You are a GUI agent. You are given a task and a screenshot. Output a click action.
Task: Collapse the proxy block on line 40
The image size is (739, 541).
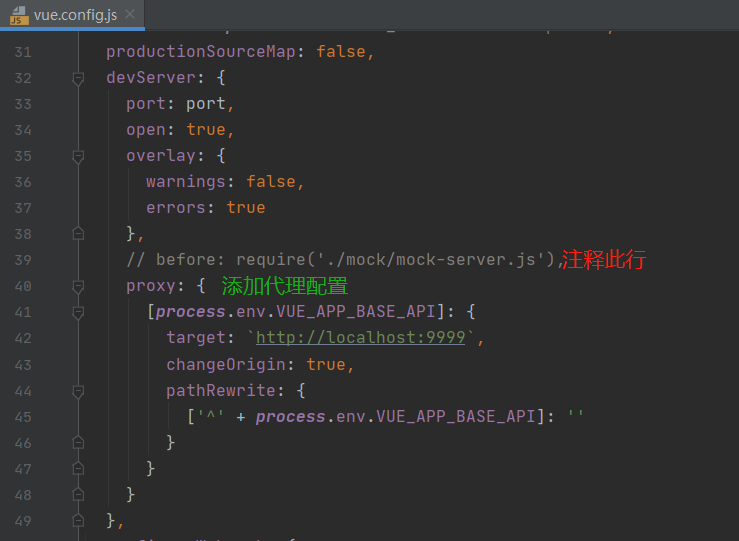[x=78, y=287]
